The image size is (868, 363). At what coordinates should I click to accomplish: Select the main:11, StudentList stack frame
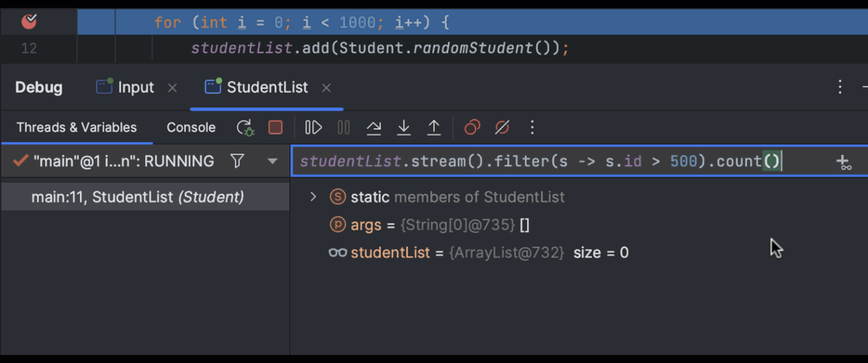tap(137, 197)
